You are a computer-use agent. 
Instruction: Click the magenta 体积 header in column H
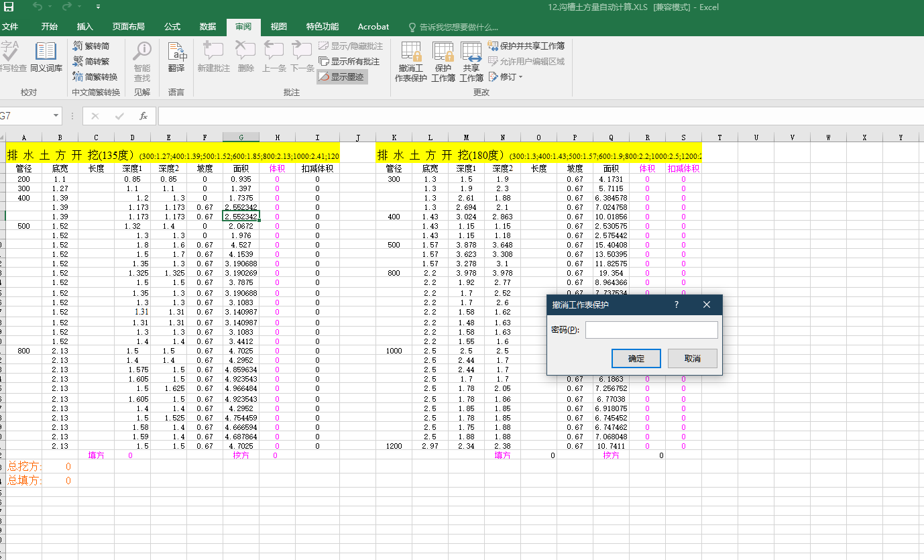pyautogui.click(x=277, y=169)
